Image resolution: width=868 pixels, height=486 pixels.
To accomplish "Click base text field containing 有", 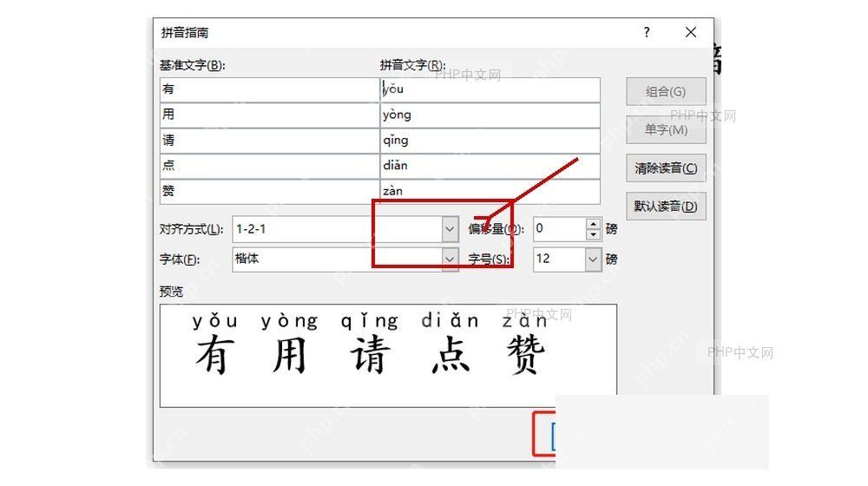I will tap(270, 89).
